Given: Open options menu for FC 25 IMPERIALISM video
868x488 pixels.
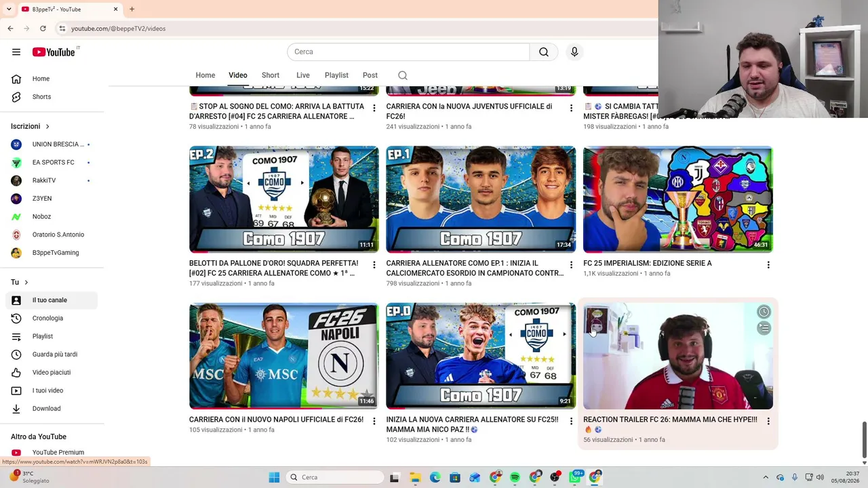Looking at the screenshot, I should pyautogui.click(x=768, y=264).
